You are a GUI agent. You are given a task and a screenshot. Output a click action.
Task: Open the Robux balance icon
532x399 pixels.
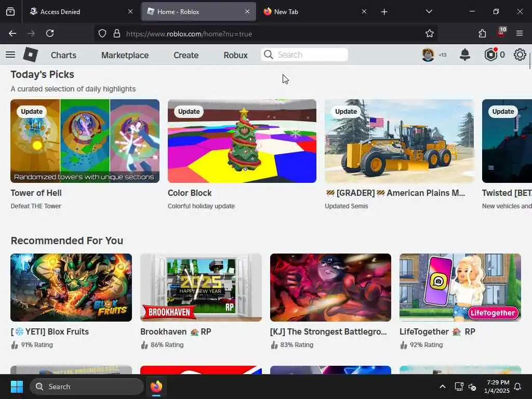[490, 55]
